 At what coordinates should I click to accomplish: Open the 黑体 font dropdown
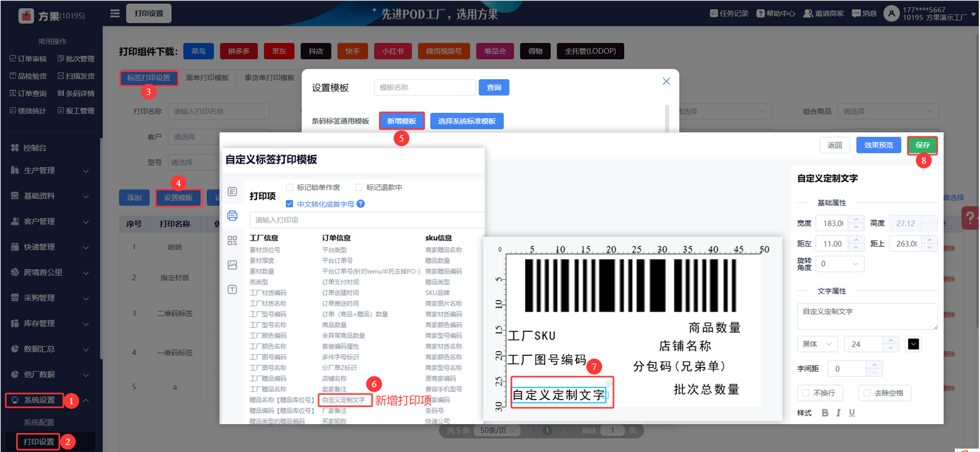818,344
